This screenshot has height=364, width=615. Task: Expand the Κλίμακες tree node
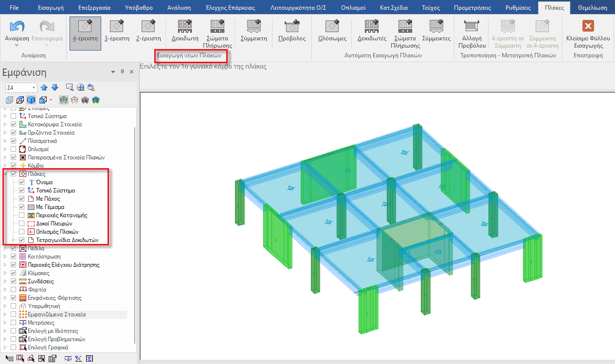pyautogui.click(x=5, y=273)
